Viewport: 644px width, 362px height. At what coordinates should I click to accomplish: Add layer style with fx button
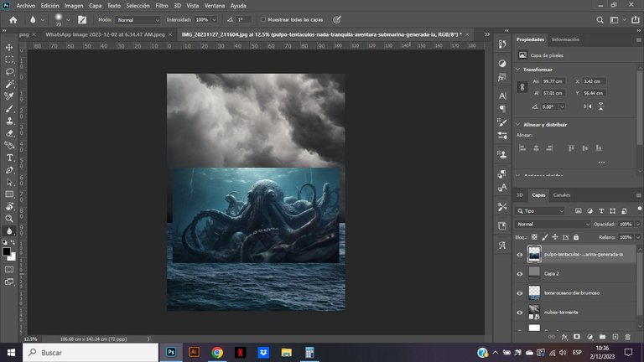pyautogui.click(x=564, y=337)
